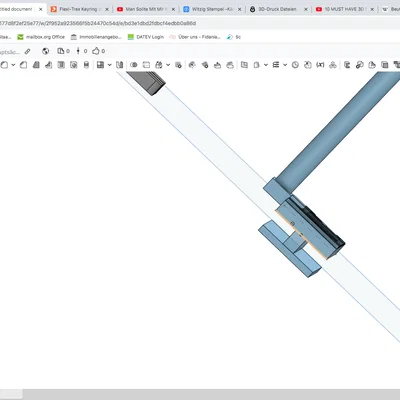Screen dimensions: 400x400
Task: Click the Plane tool icon
Action: pyautogui.click(x=257, y=65)
